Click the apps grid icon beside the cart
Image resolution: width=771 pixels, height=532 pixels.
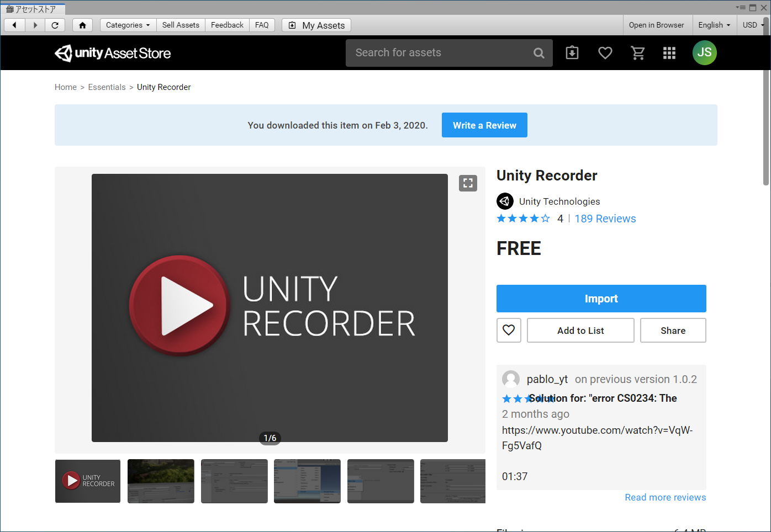pos(669,52)
